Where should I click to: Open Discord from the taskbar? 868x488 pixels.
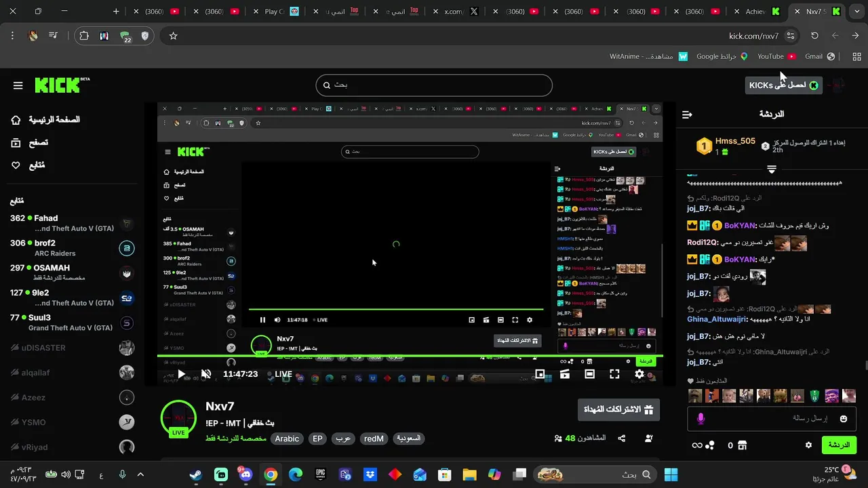tap(245, 474)
